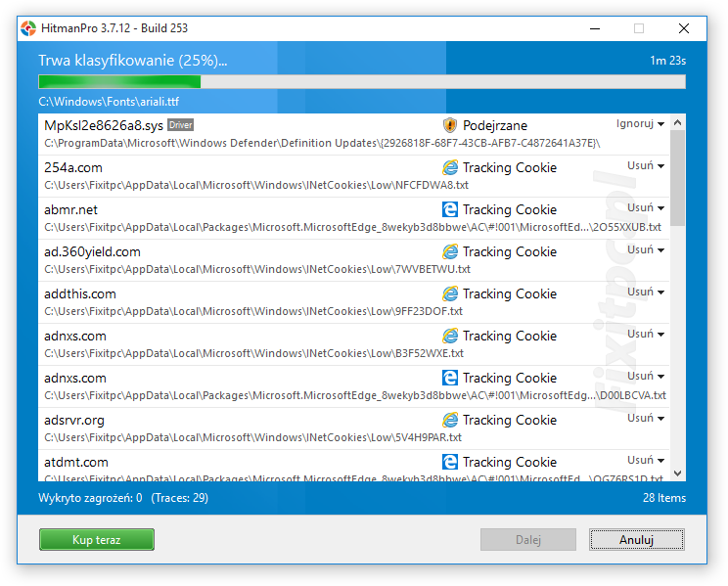Click the (Traces: 29) status text
The width and height of the screenshot is (728, 586).
[180, 498]
